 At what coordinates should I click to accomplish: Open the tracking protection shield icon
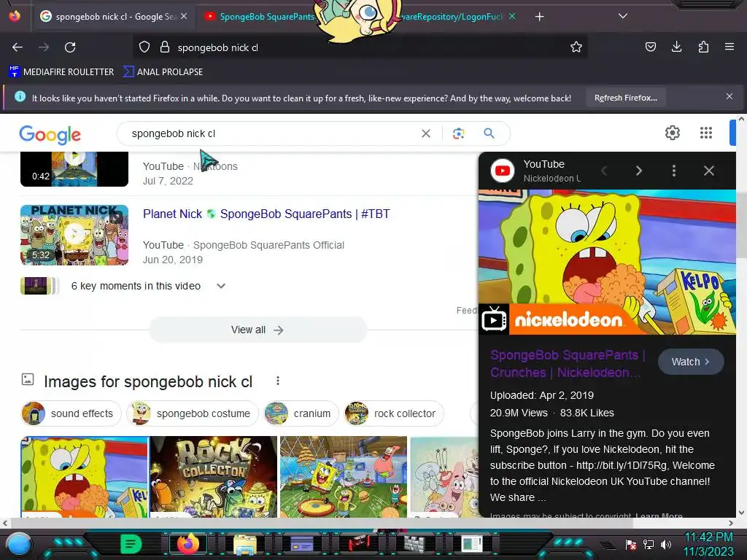[144, 47]
